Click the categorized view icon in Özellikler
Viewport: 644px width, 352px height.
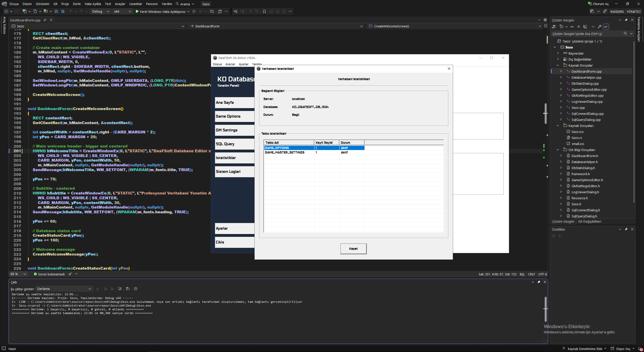click(x=554, y=236)
